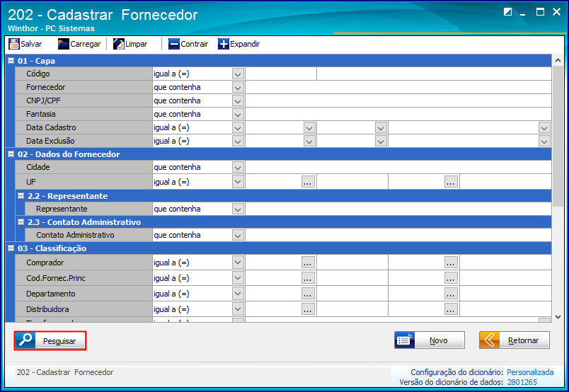Click first lookup ellipsis in Distribuidora row

[308, 309]
